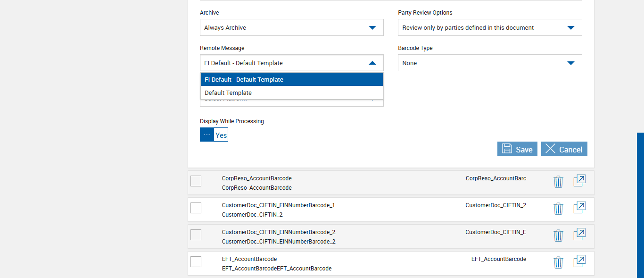Viewport: 644px width, 278px height.
Task: Click trash icon for CustomerDoc_CIFTIN_EINNumberBarcode_2
Action: coord(558,236)
